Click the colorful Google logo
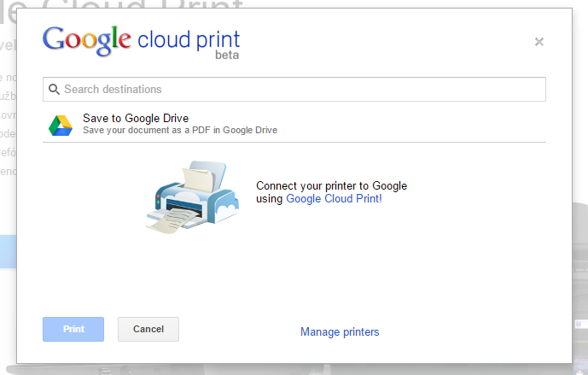The height and width of the screenshot is (375, 588). (87, 40)
